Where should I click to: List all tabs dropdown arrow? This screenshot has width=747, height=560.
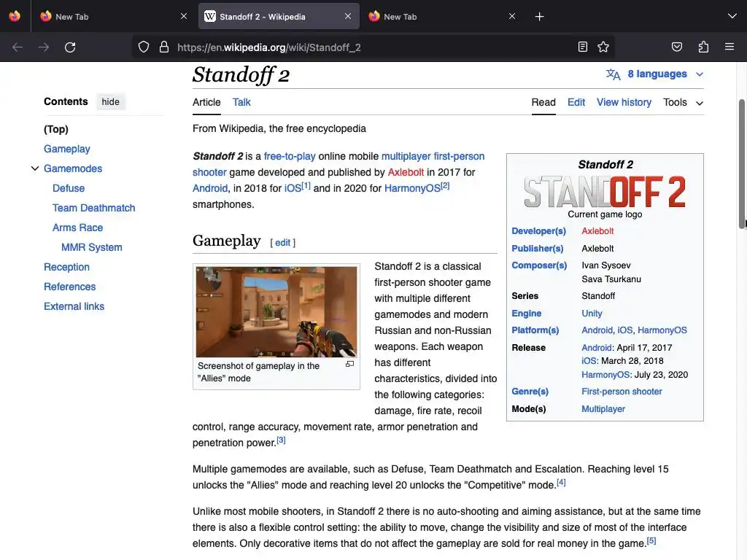[x=732, y=16]
